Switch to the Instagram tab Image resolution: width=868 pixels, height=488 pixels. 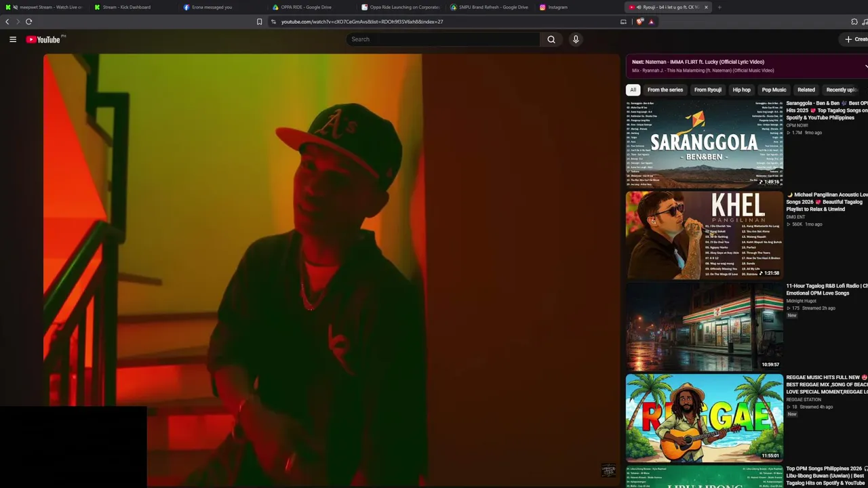click(x=578, y=7)
